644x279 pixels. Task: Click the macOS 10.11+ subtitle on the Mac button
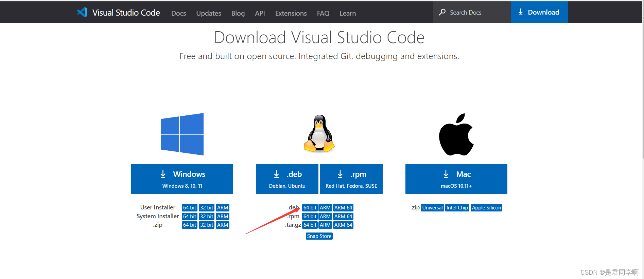456,186
